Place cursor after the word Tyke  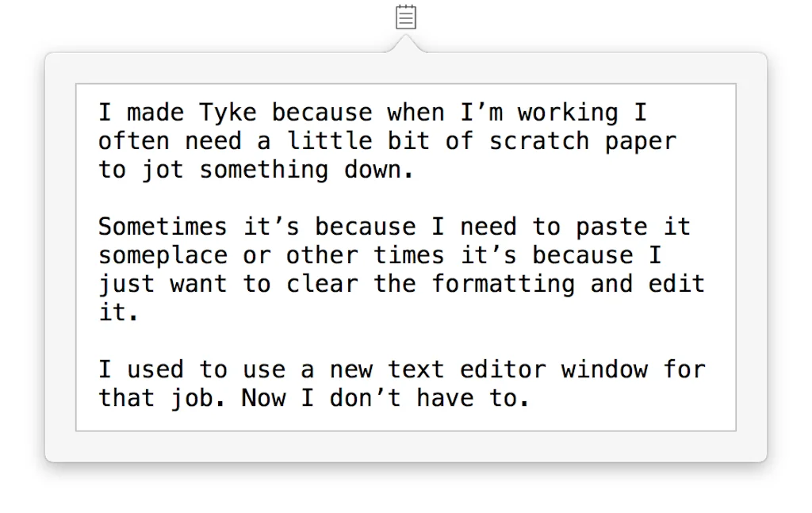click(256, 112)
